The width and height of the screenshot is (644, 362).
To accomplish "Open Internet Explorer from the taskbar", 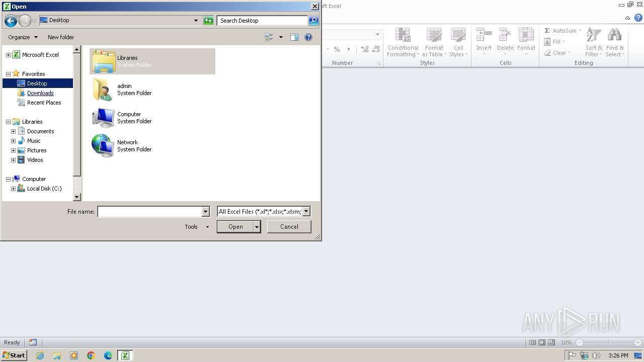I will click(40, 355).
